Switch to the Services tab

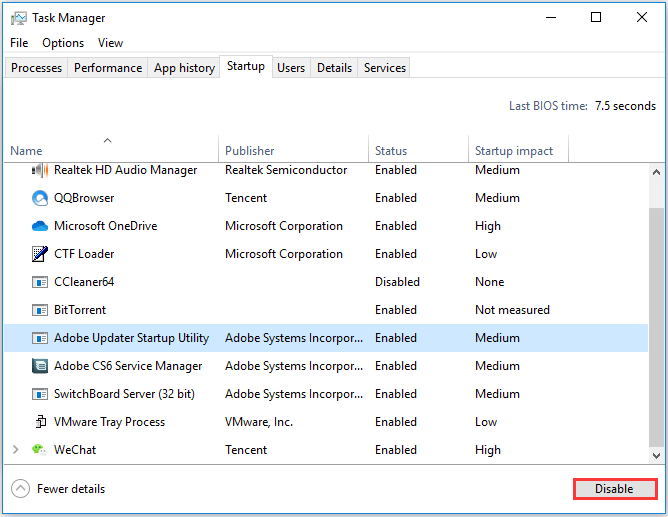[x=385, y=68]
